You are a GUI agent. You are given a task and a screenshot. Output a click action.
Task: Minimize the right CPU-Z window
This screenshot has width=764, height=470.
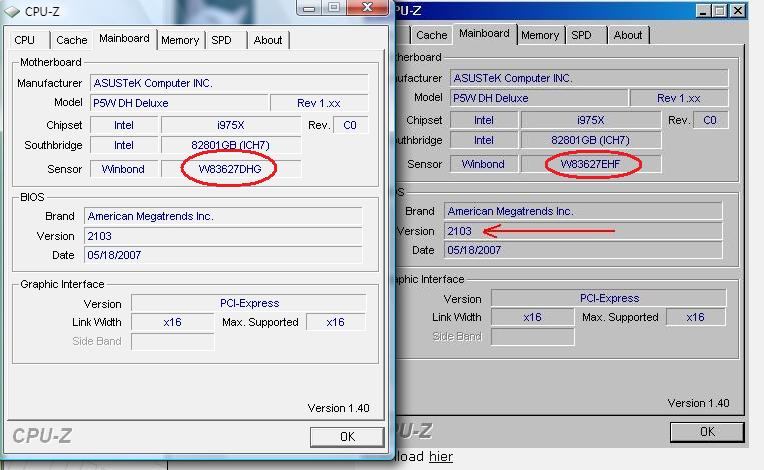(702, 11)
